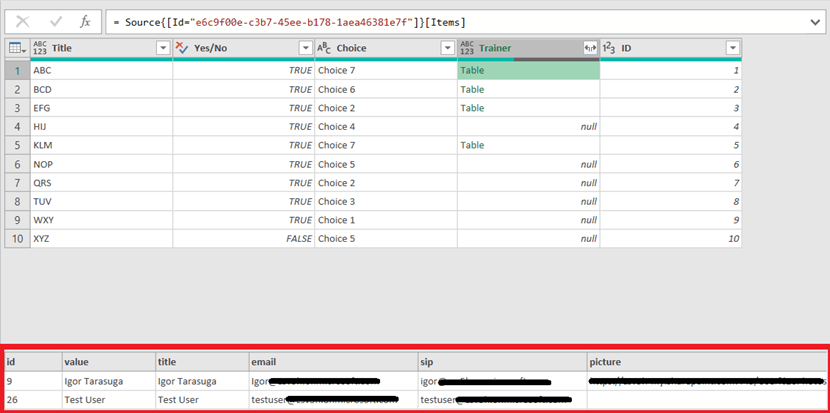830x413 pixels.
Task: Click the 'email' header in preview table
Action: (x=333, y=362)
